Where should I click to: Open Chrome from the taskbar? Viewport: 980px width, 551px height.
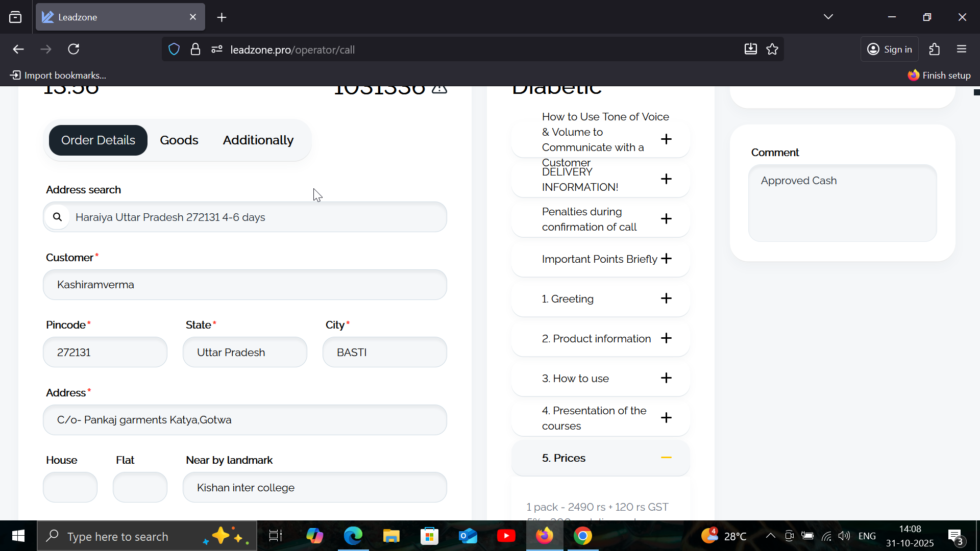click(x=582, y=536)
